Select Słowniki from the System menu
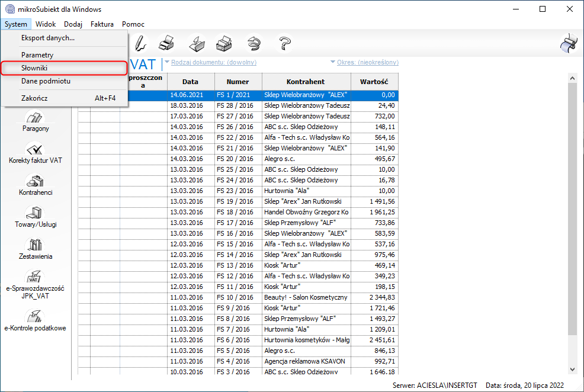584x392 pixels. 34,68
